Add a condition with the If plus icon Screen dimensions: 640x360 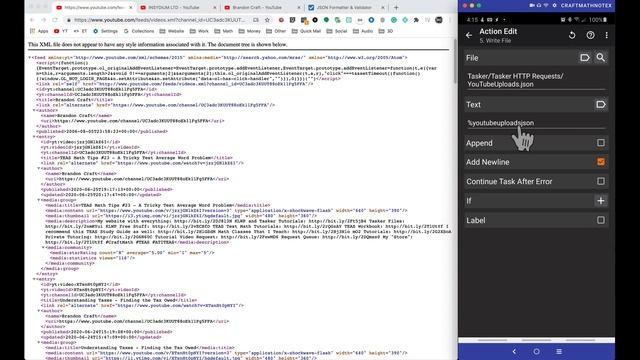600,201
